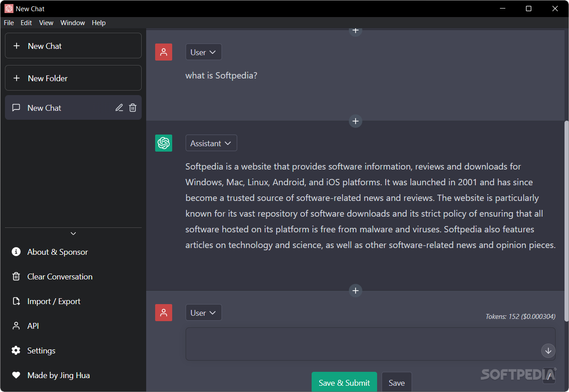569x392 pixels.
Task: Open the API settings
Action: click(x=73, y=326)
